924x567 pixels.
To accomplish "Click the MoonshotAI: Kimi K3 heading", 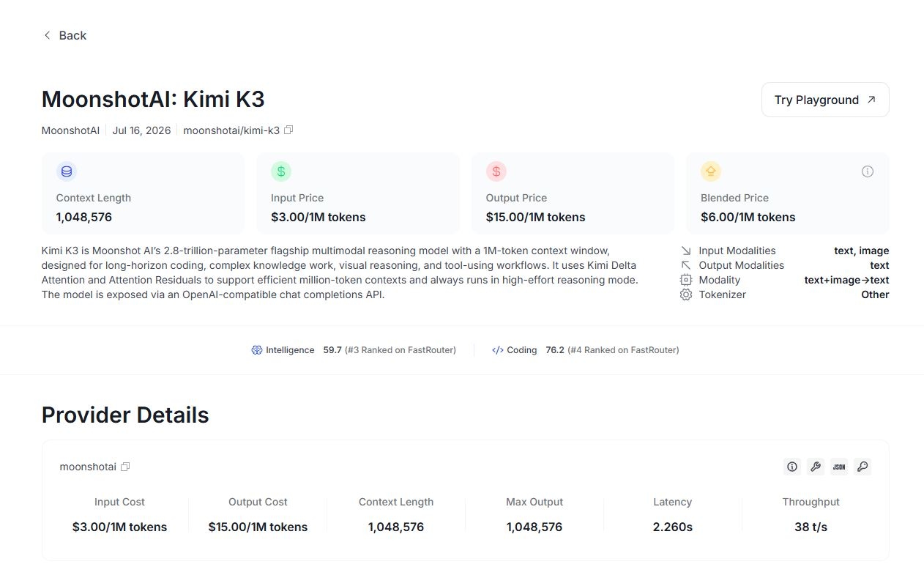I will [x=153, y=99].
